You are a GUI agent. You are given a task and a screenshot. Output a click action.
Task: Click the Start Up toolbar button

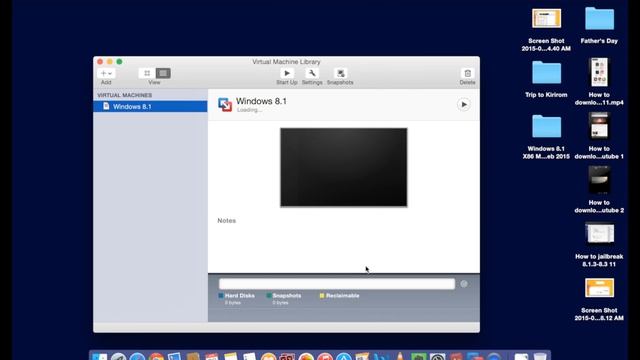point(287,73)
